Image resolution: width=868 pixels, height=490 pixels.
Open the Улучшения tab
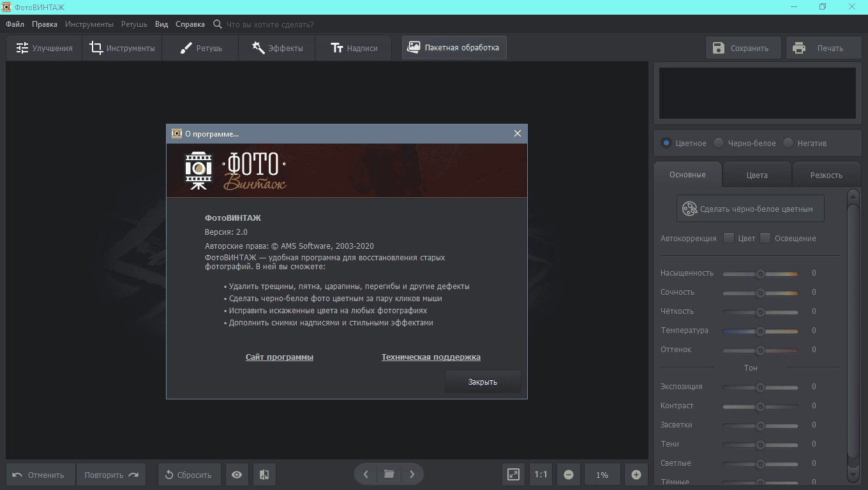pos(44,48)
